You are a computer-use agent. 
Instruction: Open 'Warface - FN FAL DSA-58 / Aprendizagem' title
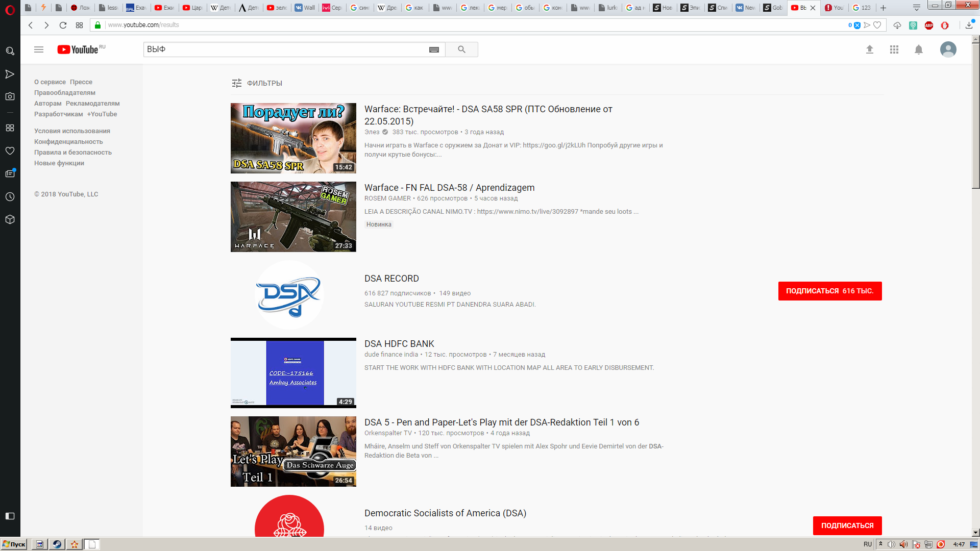coord(450,188)
